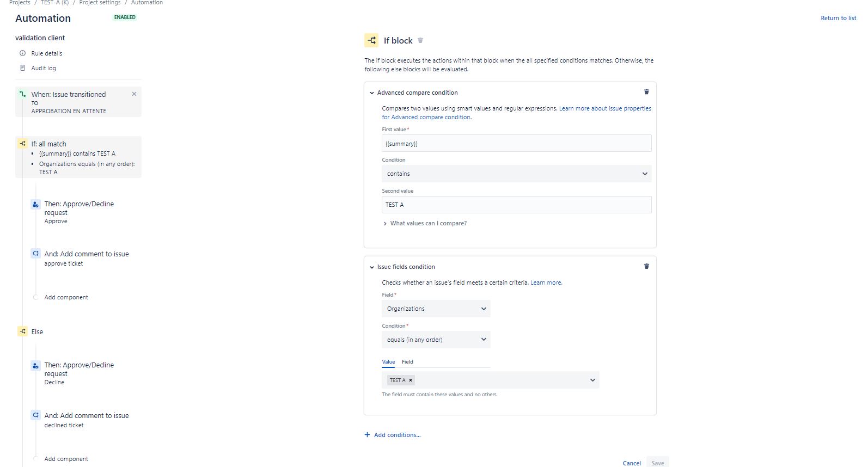Open the Organizations field dropdown
Screen dimensions: 868x467
click(x=436, y=309)
